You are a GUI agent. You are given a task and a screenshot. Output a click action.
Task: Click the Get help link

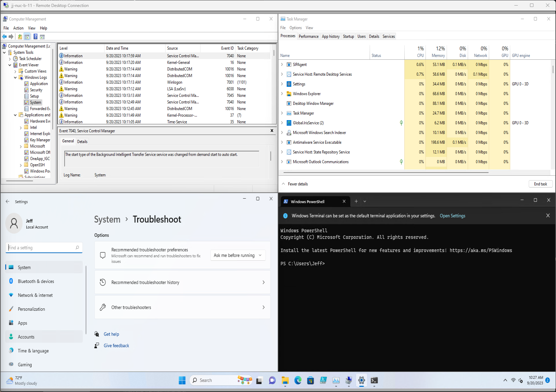tap(111, 334)
